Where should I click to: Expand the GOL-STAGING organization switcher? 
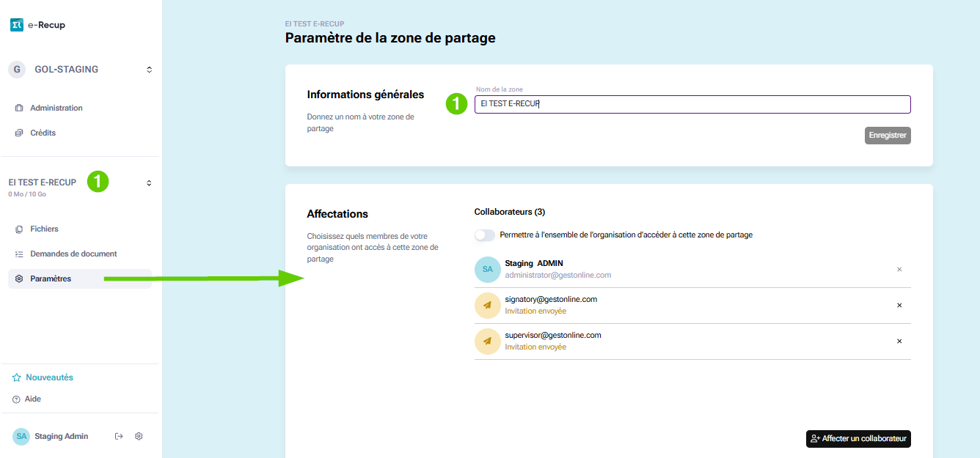[x=149, y=70]
